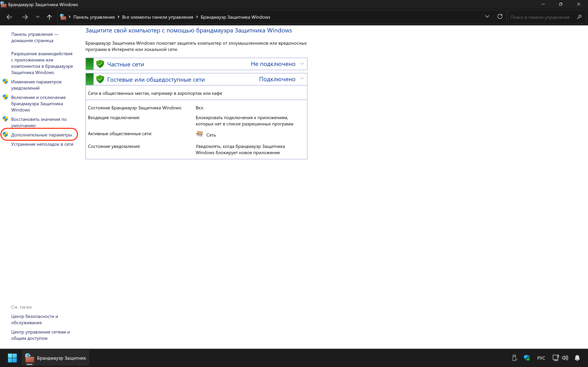This screenshot has height=367, width=588.
Task: Collapse the Гостевые или общедоступные сети section
Action: pyautogui.click(x=302, y=79)
